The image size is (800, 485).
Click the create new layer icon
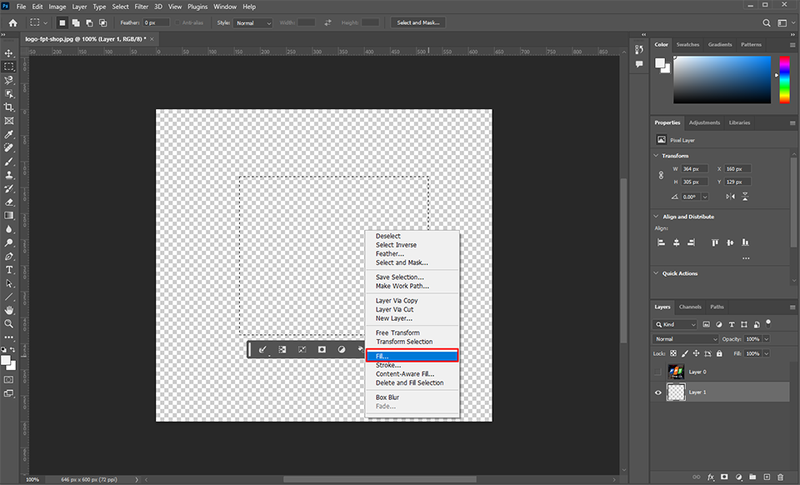point(766,477)
